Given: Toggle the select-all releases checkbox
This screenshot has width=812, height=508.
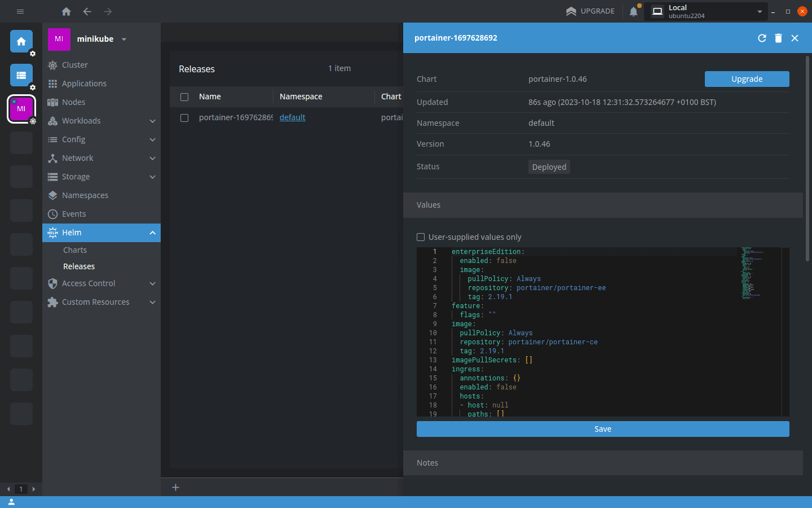Looking at the screenshot, I should tap(184, 97).
